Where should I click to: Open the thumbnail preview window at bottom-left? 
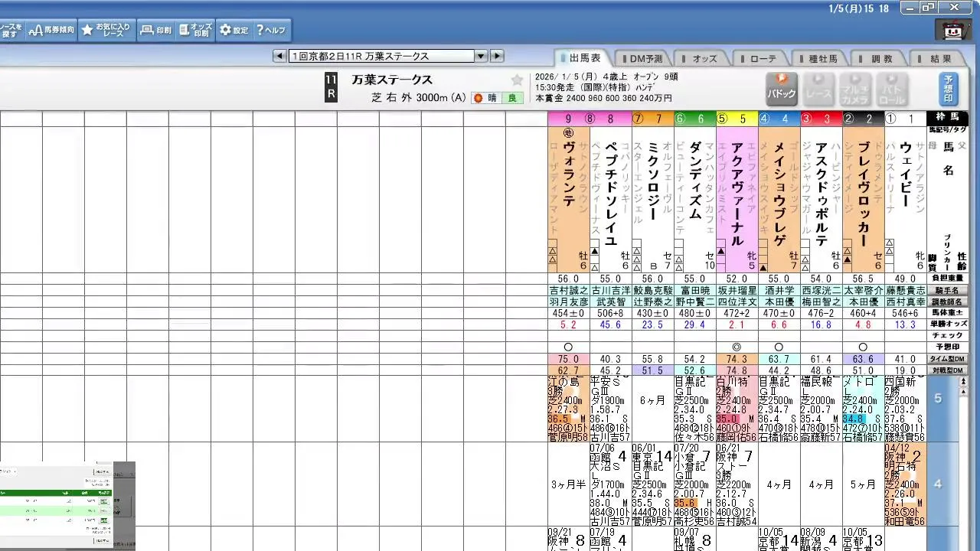pyautogui.click(x=67, y=506)
